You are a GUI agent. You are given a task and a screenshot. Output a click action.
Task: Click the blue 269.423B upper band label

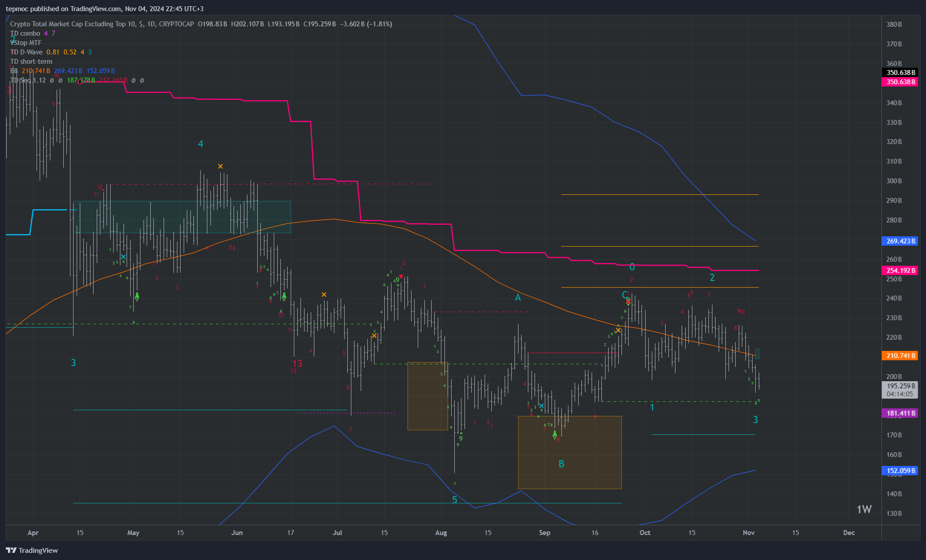[900, 241]
